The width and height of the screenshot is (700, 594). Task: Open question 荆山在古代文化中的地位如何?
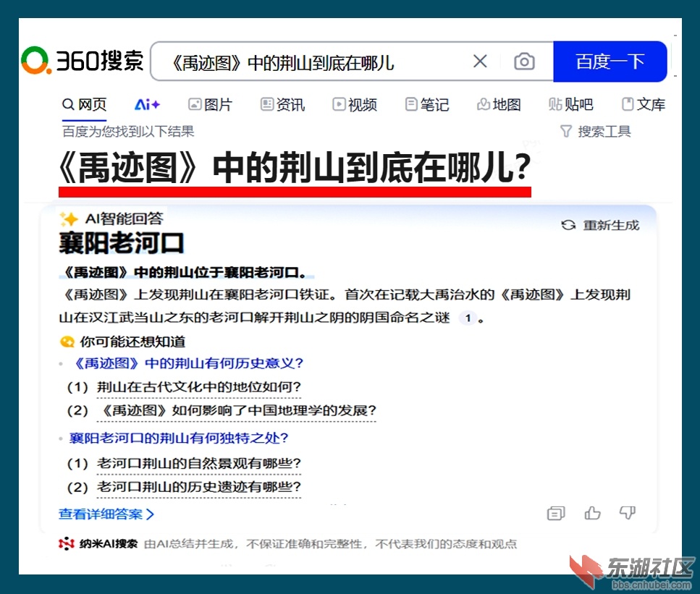pos(199,387)
